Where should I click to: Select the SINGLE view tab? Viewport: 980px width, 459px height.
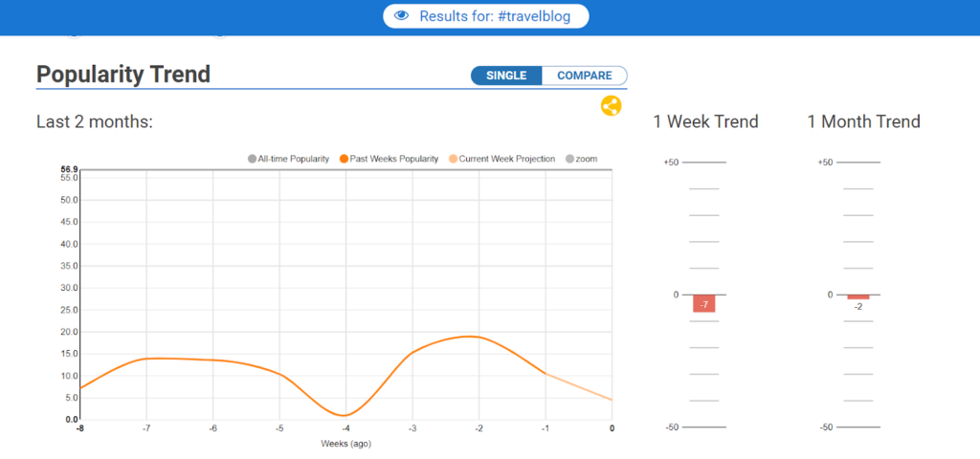pyautogui.click(x=506, y=76)
